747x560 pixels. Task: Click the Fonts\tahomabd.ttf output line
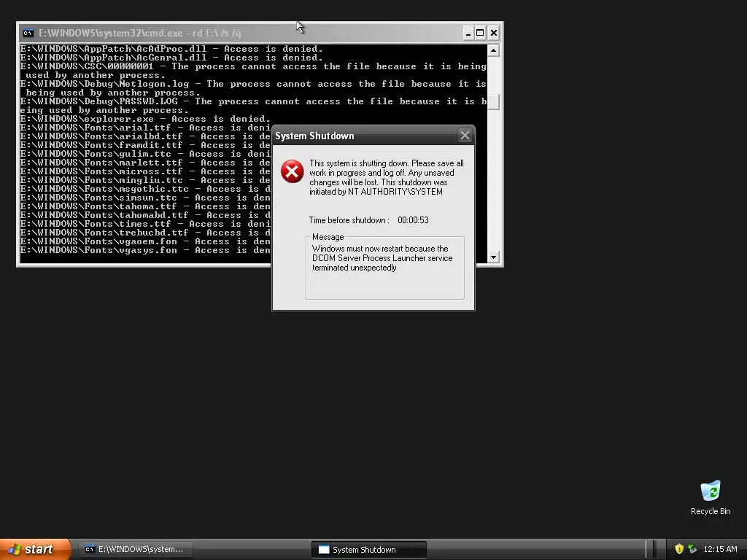point(145,215)
